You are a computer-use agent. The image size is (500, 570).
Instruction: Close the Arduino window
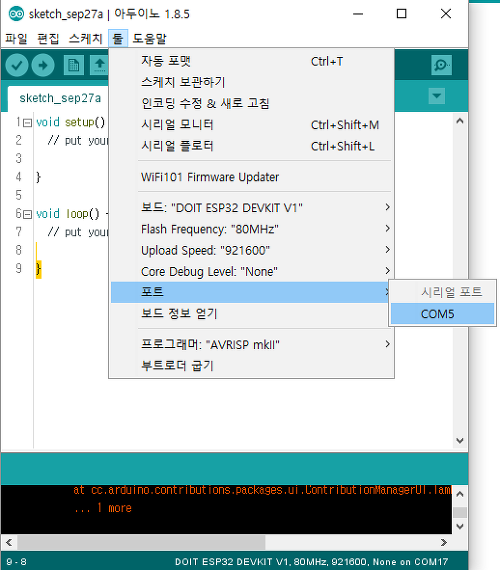(x=446, y=14)
